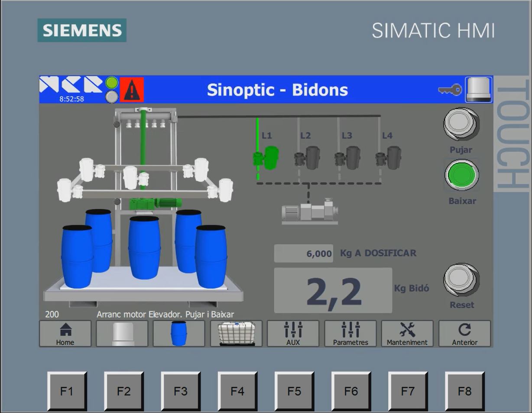Click the dosing pump motor icon
Image resolution: width=532 pixels, height=413 pixels.
310,211
